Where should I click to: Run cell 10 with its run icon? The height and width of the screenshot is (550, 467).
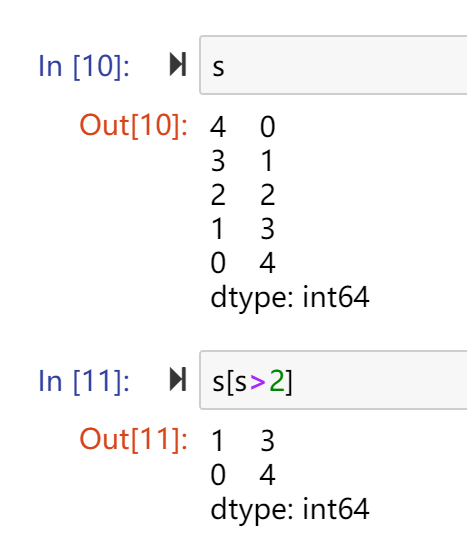point(178,64)
